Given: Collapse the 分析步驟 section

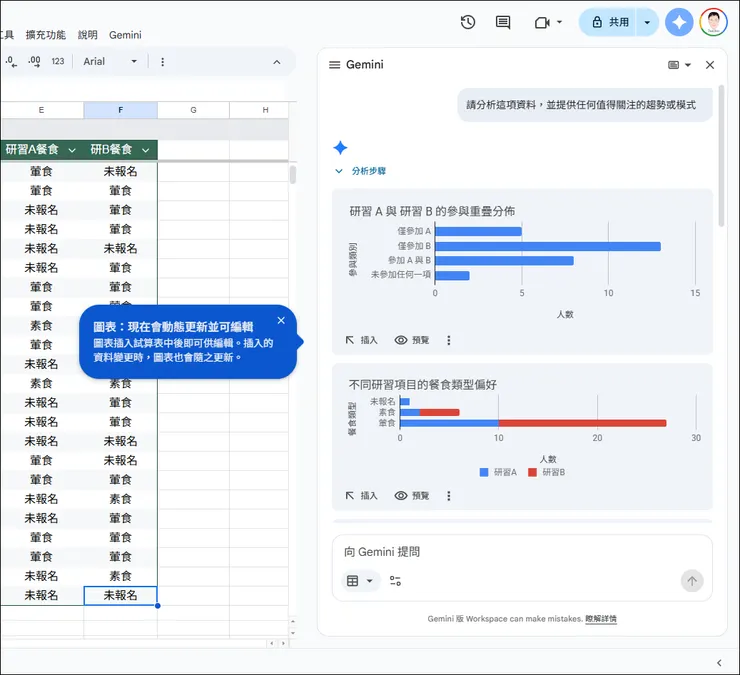Looking at the screenshot, I should pyautogui.click(x=361, y=171).
